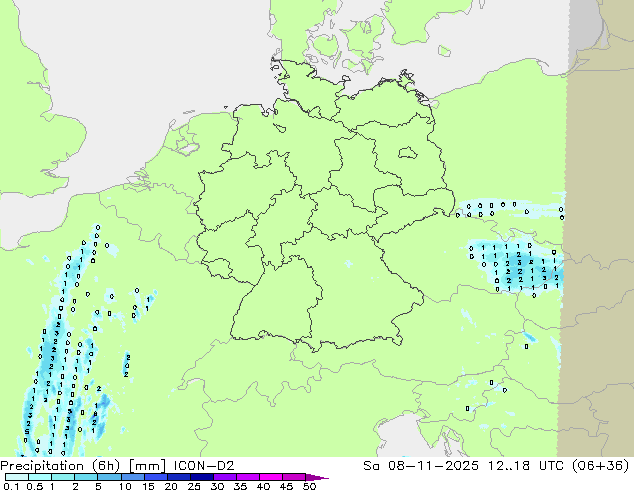Click legend label "0.1"
This screenshot has width=634, height=490.
[11, 486]
